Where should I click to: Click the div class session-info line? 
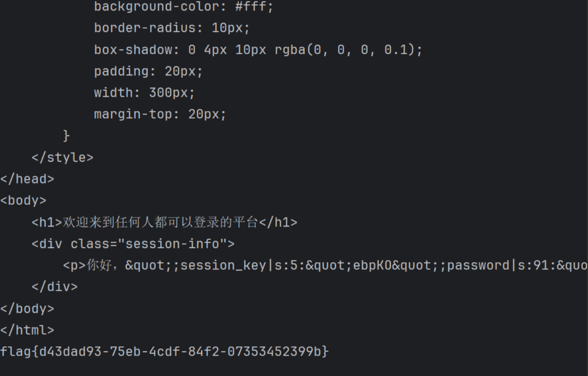tap(133, 244)
